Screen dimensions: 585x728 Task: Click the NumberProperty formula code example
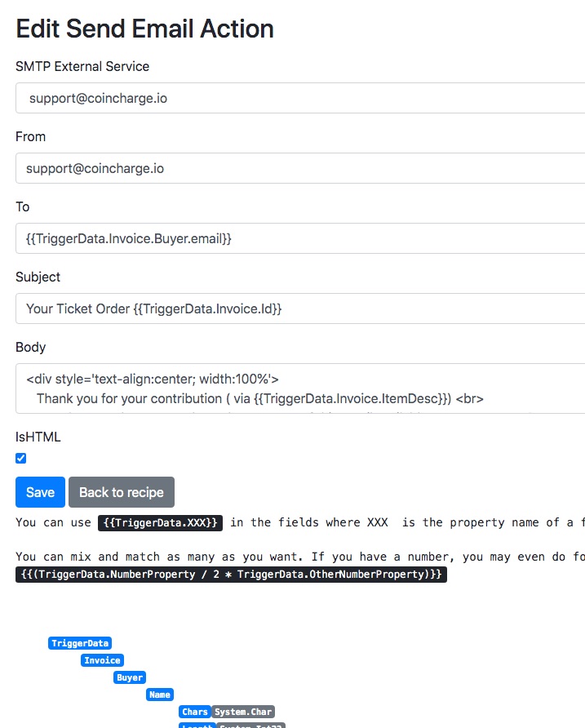point(231,575)
